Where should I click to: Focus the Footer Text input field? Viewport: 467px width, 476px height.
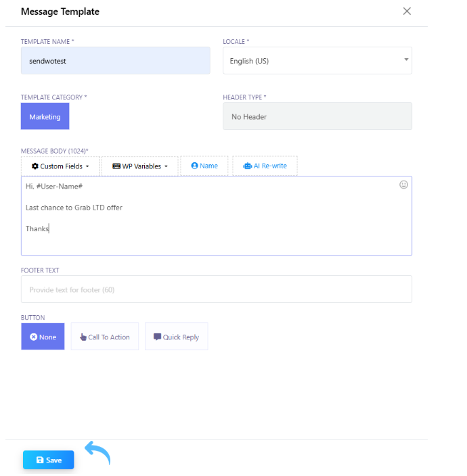[x=216, y=289]
